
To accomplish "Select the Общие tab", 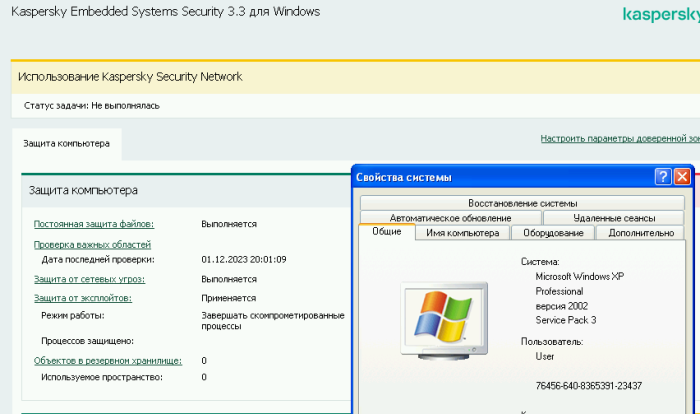I will point(386,232).
